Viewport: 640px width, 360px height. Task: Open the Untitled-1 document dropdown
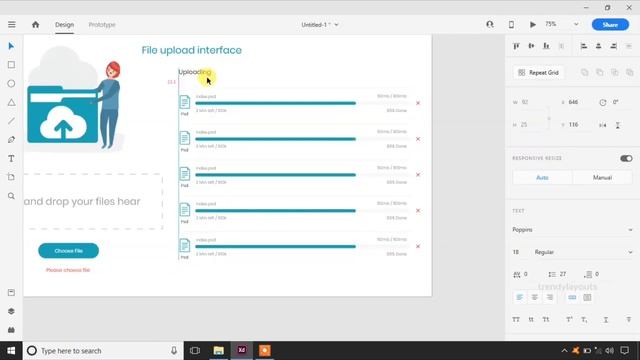(x=320, y=24)
